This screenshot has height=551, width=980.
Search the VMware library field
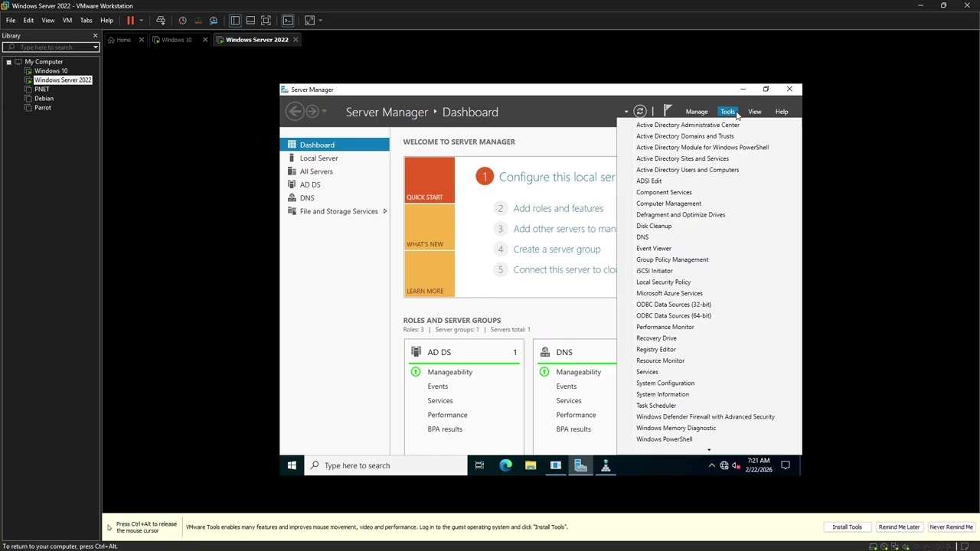tap(51, 47)
